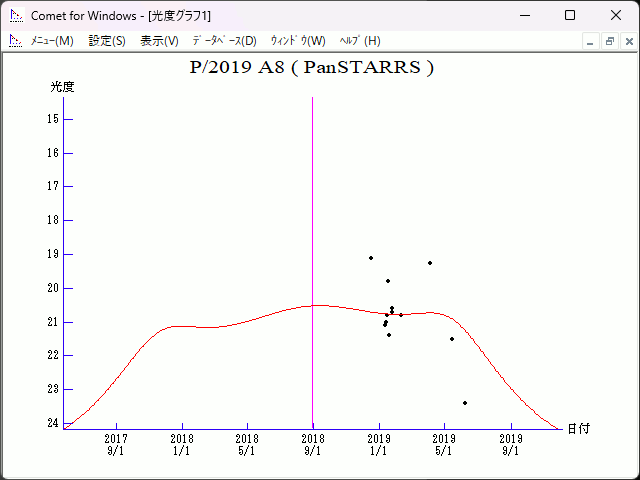
Task: Minimize the Comet for Windows main window
Action: 524,15
